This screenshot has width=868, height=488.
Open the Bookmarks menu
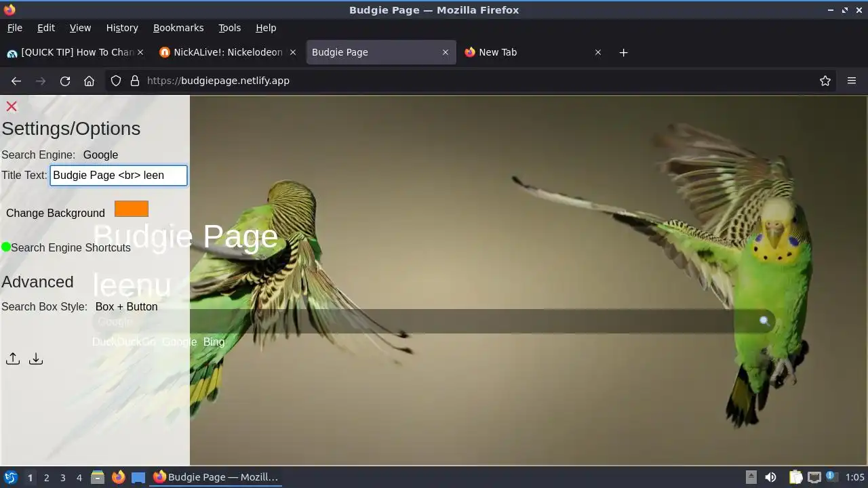tap(178, 28)
